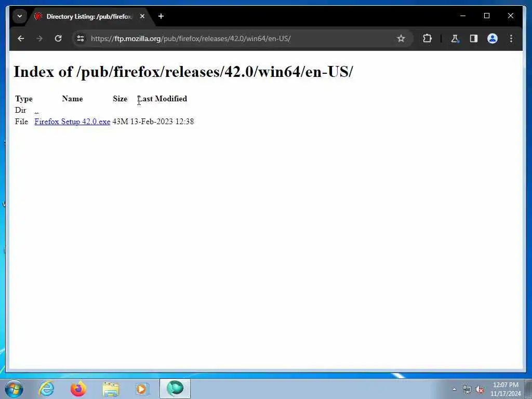Open the tab search dropdown

tap(20, 16)
